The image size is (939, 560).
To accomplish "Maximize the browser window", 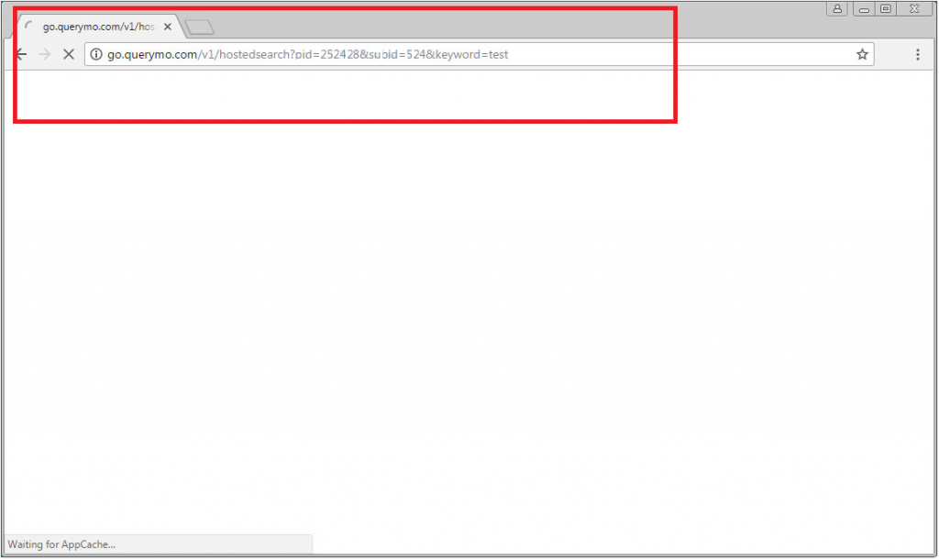I will [x=886, y=8].
